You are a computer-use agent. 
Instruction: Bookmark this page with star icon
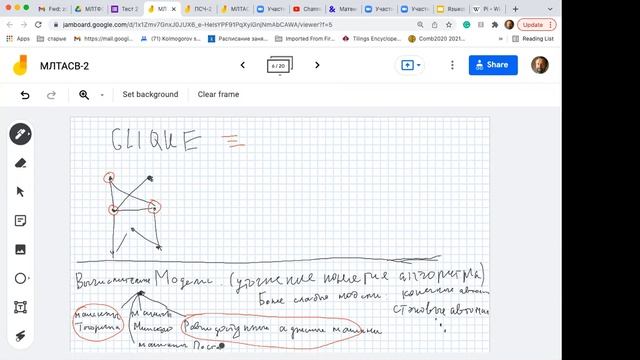click(449, 25)
